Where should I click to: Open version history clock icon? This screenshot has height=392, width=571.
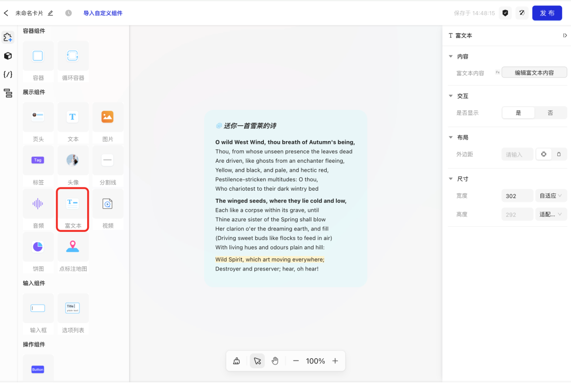[68, 13]
